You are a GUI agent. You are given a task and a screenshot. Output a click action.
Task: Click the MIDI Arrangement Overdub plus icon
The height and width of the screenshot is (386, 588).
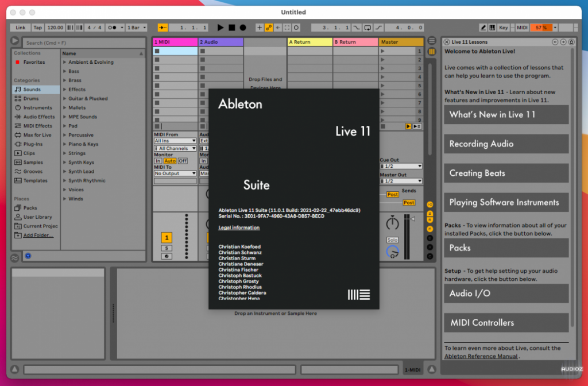click(260, 28)
